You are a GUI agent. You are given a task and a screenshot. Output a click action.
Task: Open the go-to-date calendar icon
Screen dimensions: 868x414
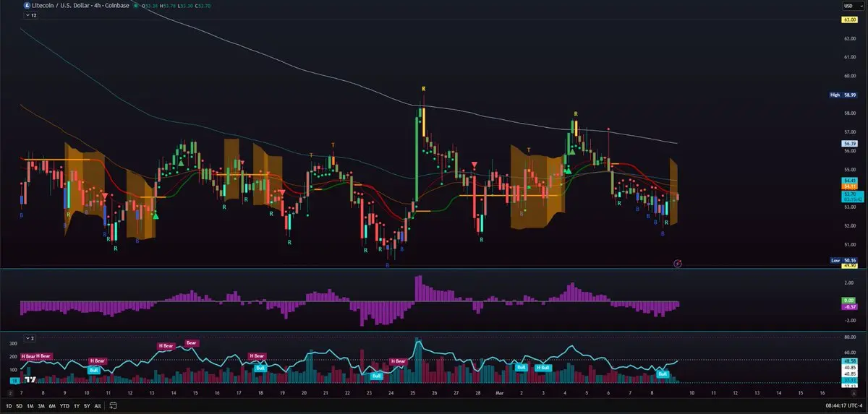(x=114, y=406)
